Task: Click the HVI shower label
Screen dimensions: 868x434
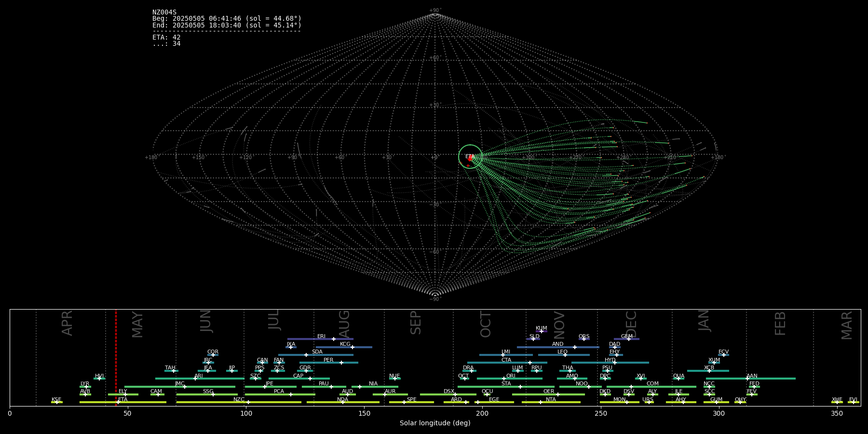Action: (x=99, y=376)
